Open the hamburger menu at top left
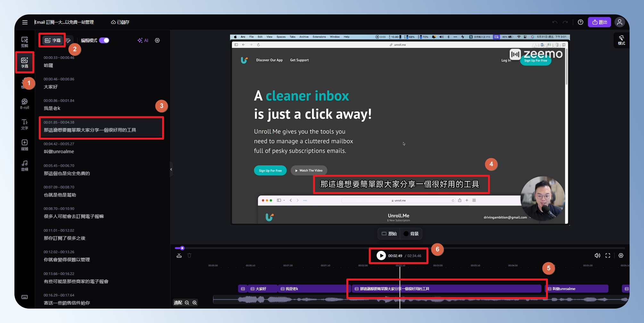The height and width of the screenshot is (323, 644). pos(25,22)
